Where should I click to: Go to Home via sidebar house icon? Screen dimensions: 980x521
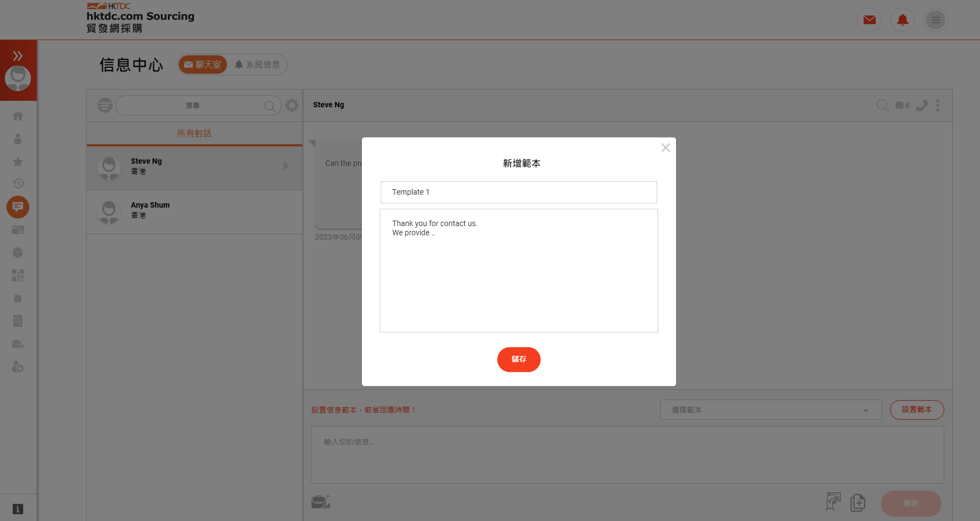pyautogui.click(x=18, y=116)
